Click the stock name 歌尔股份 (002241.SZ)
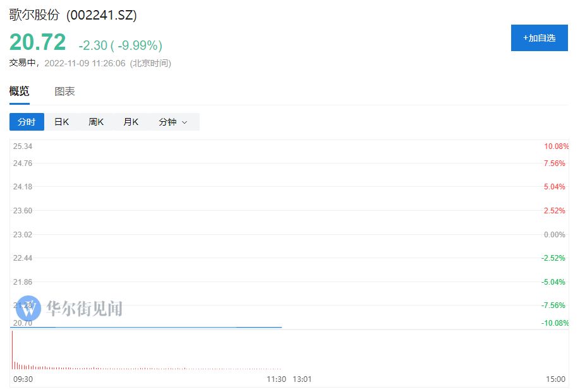The image size is (580, 392). tap(73, 15)
